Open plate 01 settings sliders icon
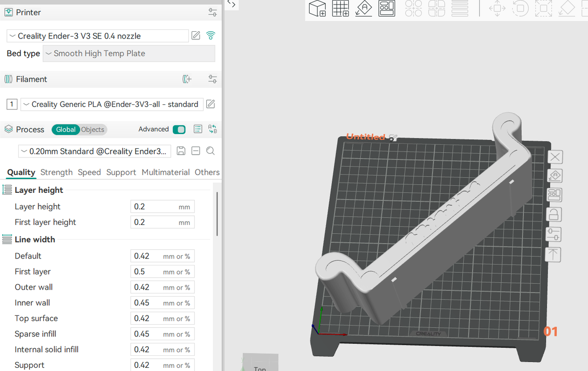 tap(554, 234)
